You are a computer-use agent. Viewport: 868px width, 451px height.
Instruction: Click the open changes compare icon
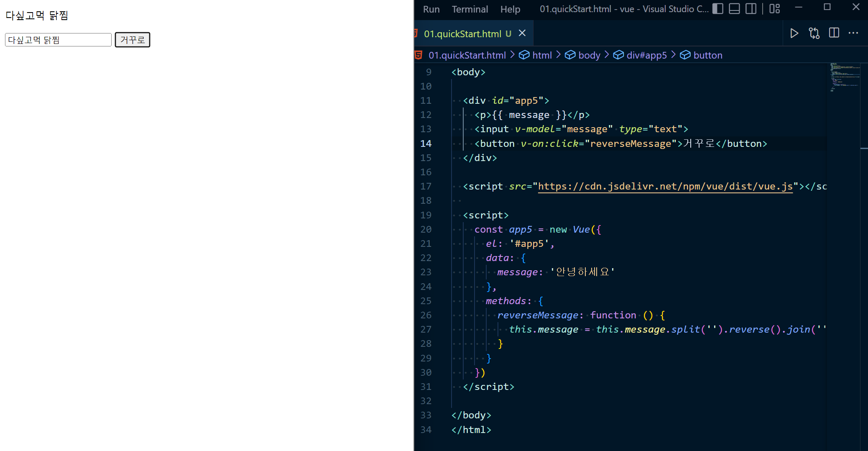click(814, 33)
